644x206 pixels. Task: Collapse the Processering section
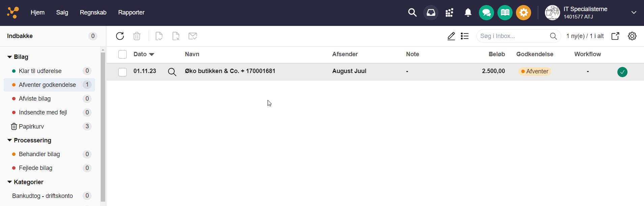click(9, 140)
